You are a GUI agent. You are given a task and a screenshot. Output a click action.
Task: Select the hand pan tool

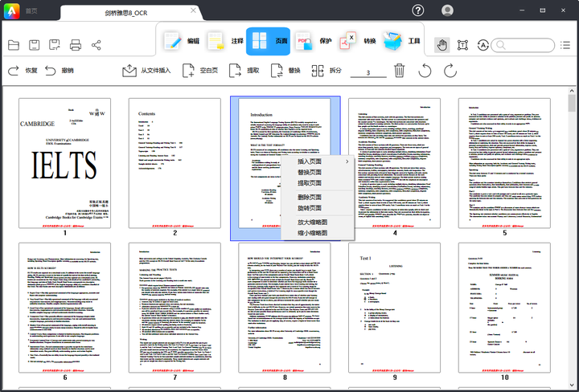441,45
